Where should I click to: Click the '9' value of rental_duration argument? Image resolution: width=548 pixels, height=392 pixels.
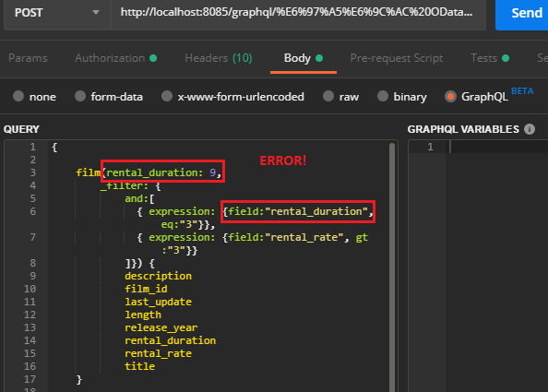213,173
